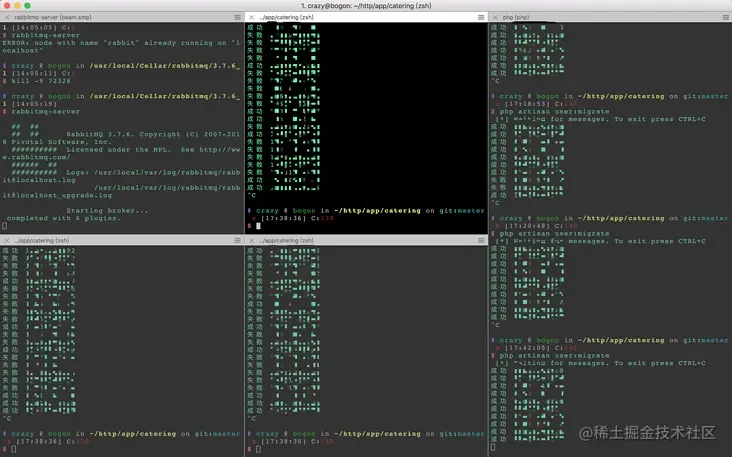Focus the cursor in the active top-middle pane
The width and height of the screenshot is (732, 457).
coord(258,226)
